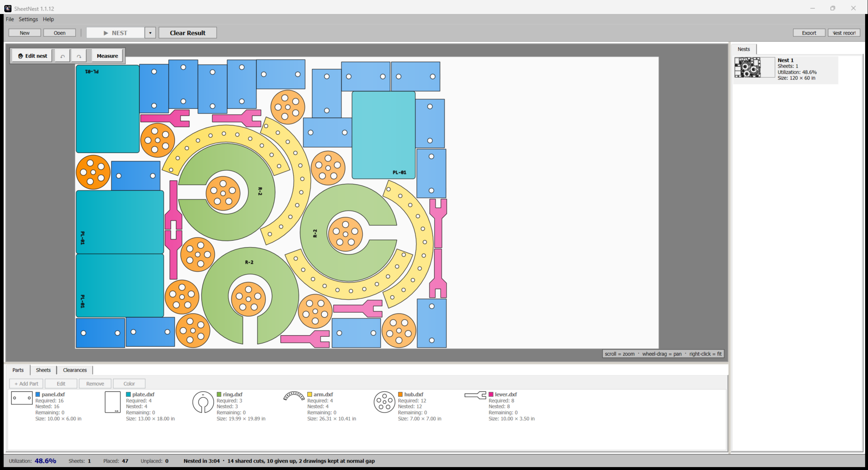868x470 pixels.
Task: Open the NEST options dropdown arrow
Action: click(x=150, y=33)
